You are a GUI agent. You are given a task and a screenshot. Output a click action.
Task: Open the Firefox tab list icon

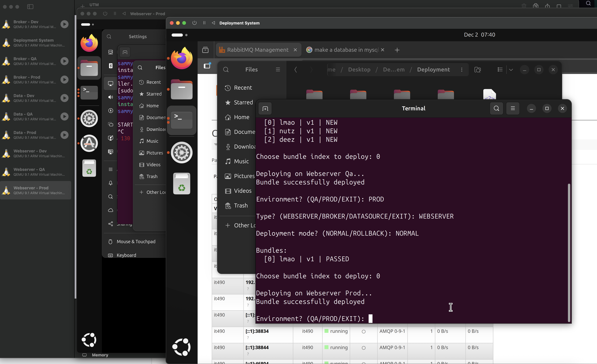point(205,50)
